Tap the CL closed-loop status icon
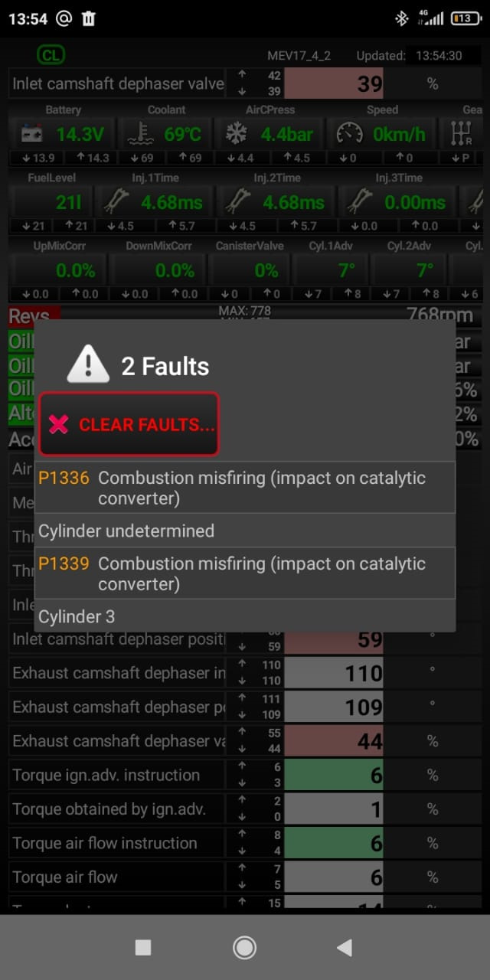 (51, 55)
